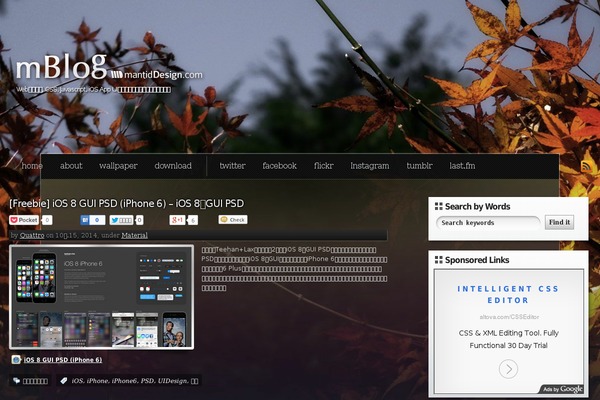Open the Material category link

click(x=134, y=235)
